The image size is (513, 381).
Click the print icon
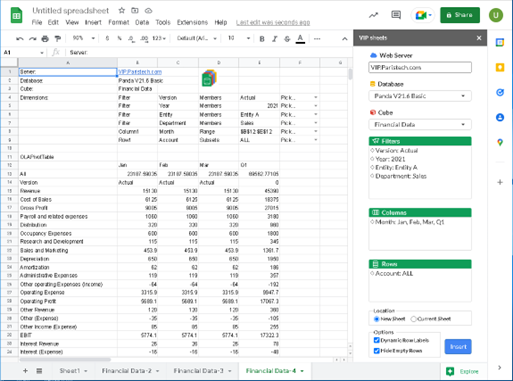pyautogui.click(x=45, y=39)
